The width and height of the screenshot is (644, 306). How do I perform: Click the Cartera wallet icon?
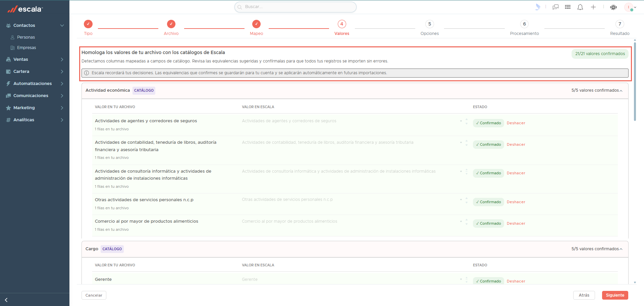pyautogui.click(x=8, y=72)
